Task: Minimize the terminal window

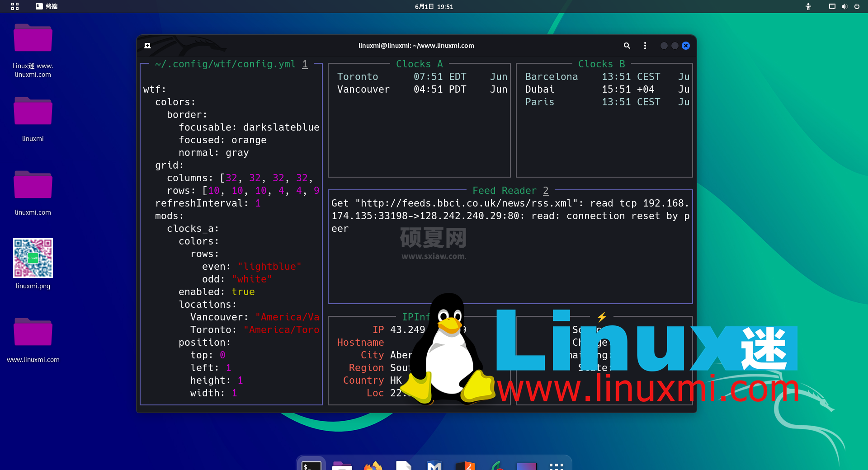Action: pos(664,46)
